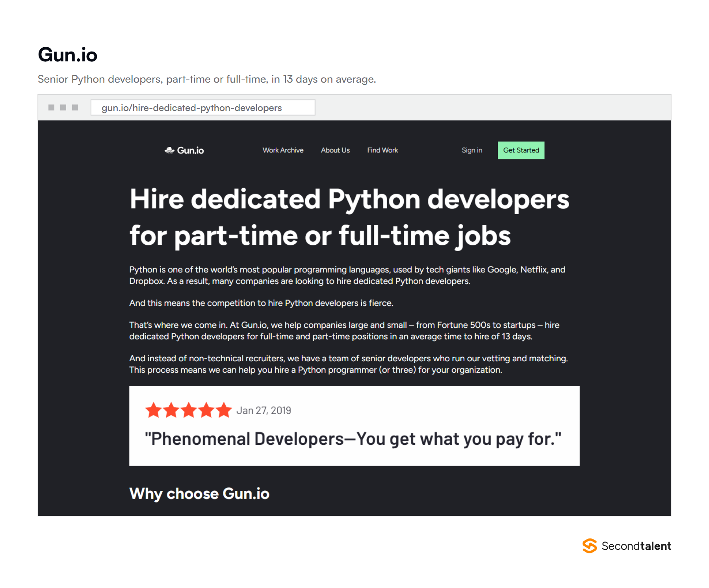
Task: Click the "Phenomenal Developers" review quote
Action: pos(353,439)
